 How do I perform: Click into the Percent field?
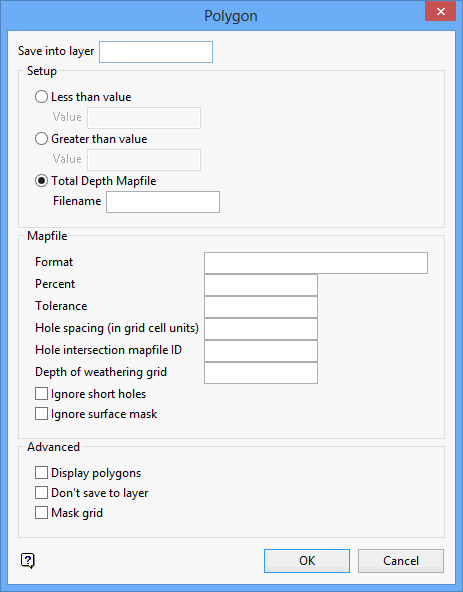[x=261, y=285]
